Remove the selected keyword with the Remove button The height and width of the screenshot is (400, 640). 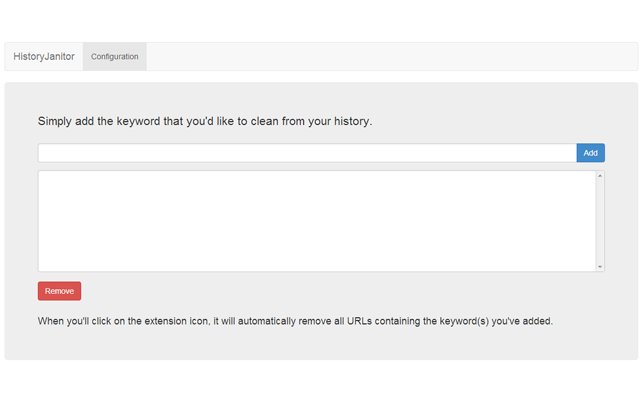pyautogui.click(x=59, y=291)
